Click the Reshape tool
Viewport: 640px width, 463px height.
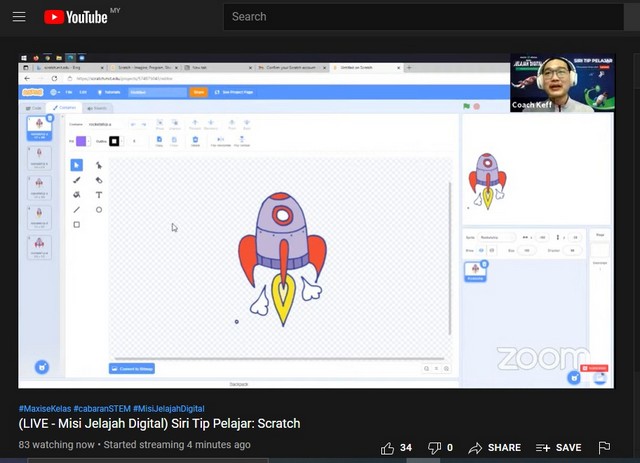click(x=99, y=165)
